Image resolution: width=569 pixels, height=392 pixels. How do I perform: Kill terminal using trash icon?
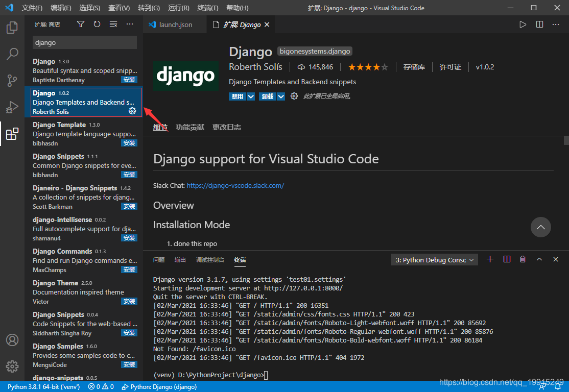(x=523, y=259)
